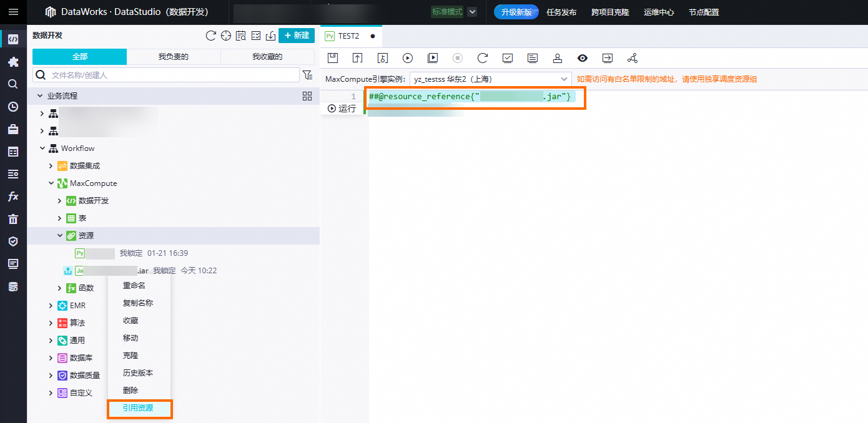The image size is (868, 423).
Task: Click the smoke test monitor icon
Action: [508, 58]
